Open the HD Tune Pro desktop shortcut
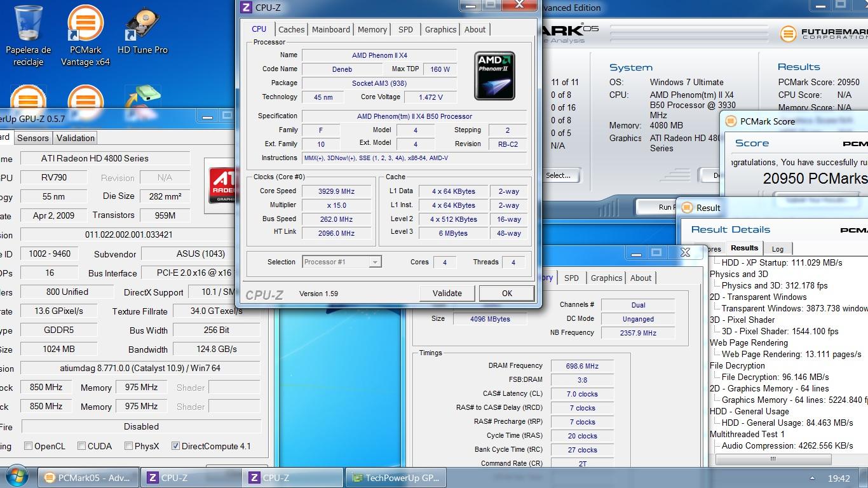868x488 pixels. click(x=142, y=30)
